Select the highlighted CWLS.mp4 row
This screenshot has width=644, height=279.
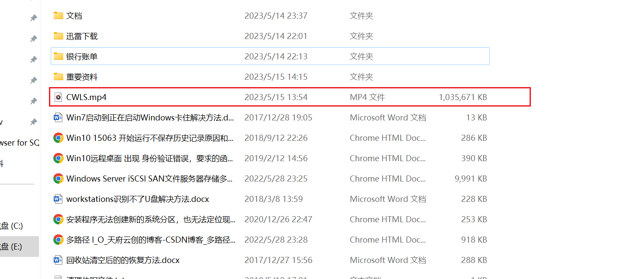(x=173, y=97)
